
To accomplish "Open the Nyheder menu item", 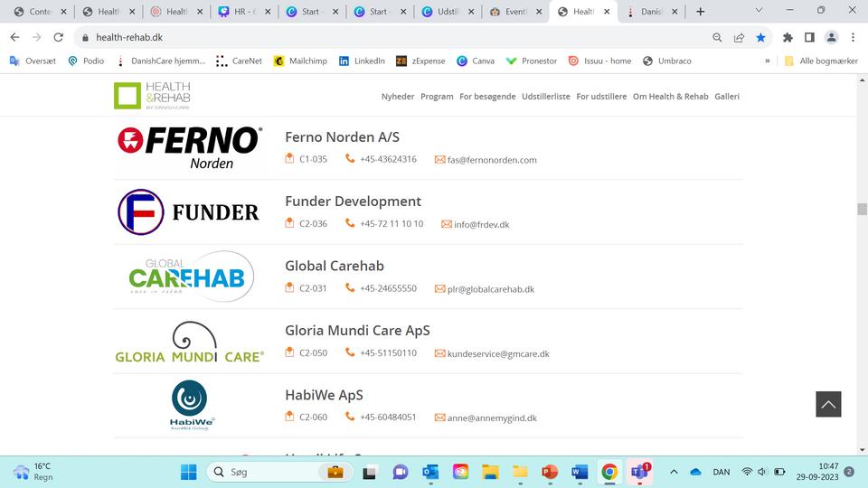I will click(x=398, y=97).
